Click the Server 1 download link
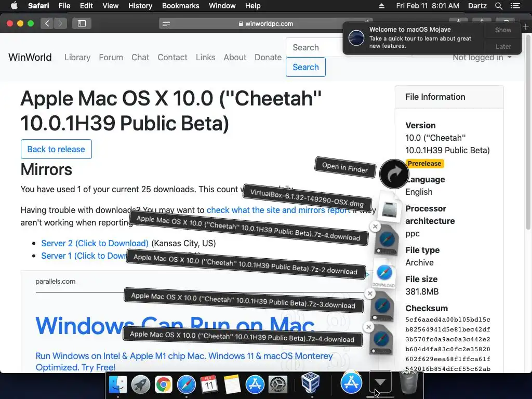Viewport: 532px width, 399px height. point(84,256)
